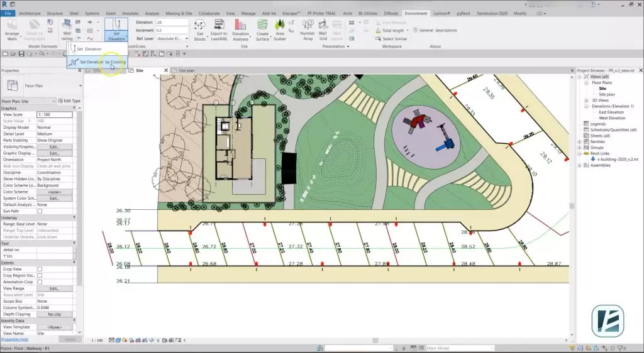Image resolution: width=644 pixels, height=353 pixels.
Task: Expand the 3D Views tree node
Action: point(586,100)
